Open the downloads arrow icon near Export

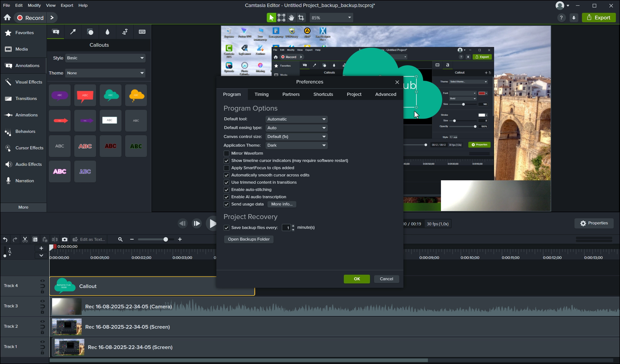point(574,18)
